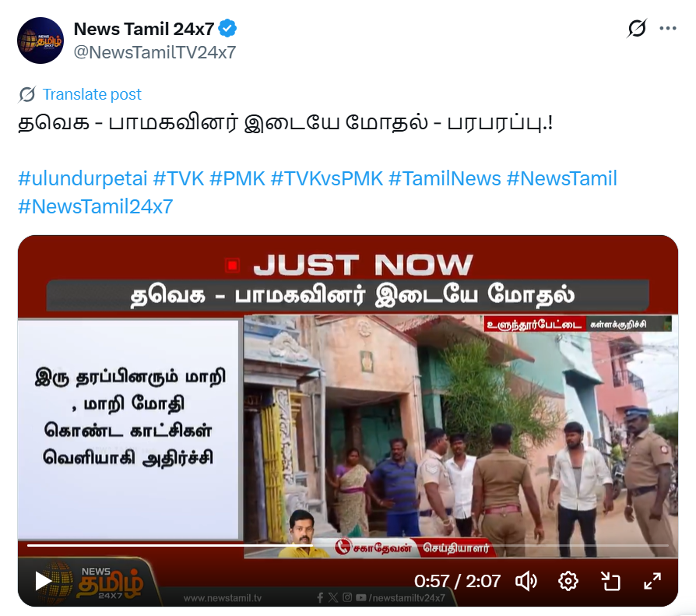Open the Grok icon in post header
The width and height of the screenshot is (696, 616).
click(637, 28)
